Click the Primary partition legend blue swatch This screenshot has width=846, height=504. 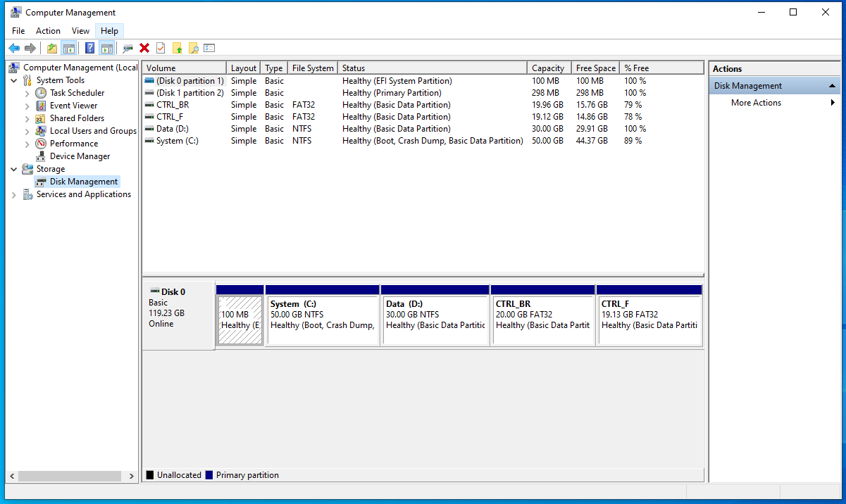point(209,475)
